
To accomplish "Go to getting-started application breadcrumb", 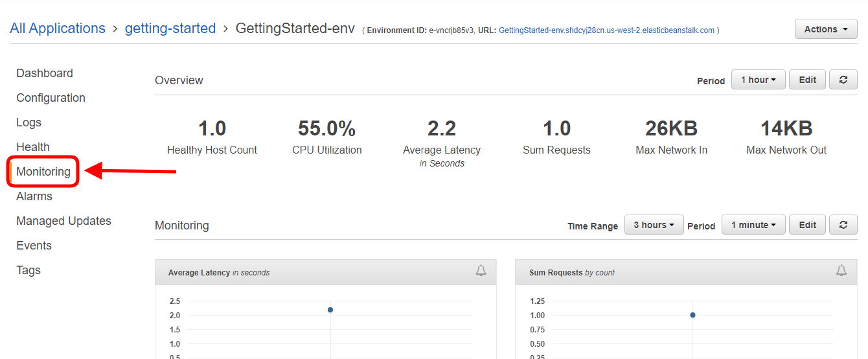I will click(170, 29).
